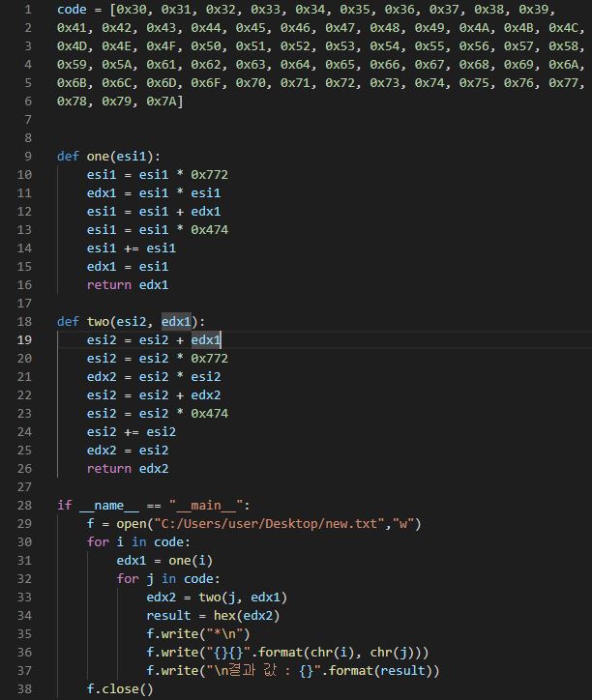Click 'return edx2' statement
The image size is (592, 700).
pos(128,469)
